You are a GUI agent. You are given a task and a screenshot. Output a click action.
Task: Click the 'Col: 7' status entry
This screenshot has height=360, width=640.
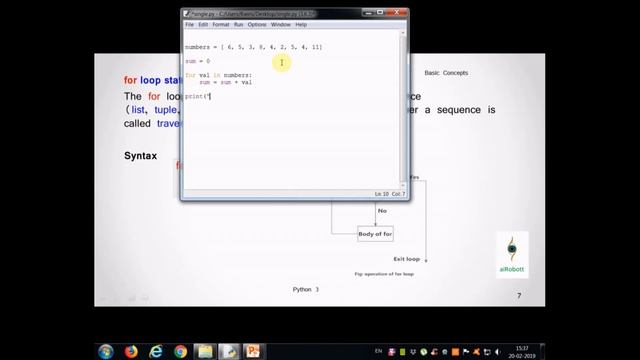pyautogui.click(x=398, y=194)
